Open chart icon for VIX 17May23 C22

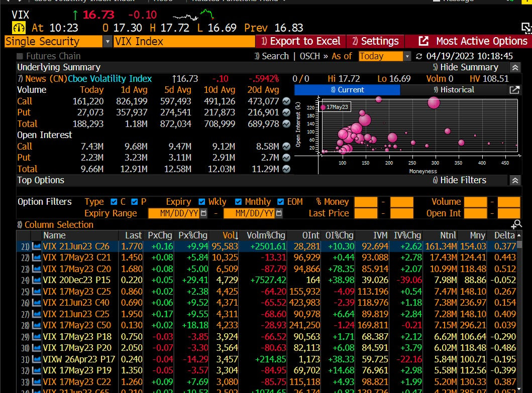tap(36, 382)
